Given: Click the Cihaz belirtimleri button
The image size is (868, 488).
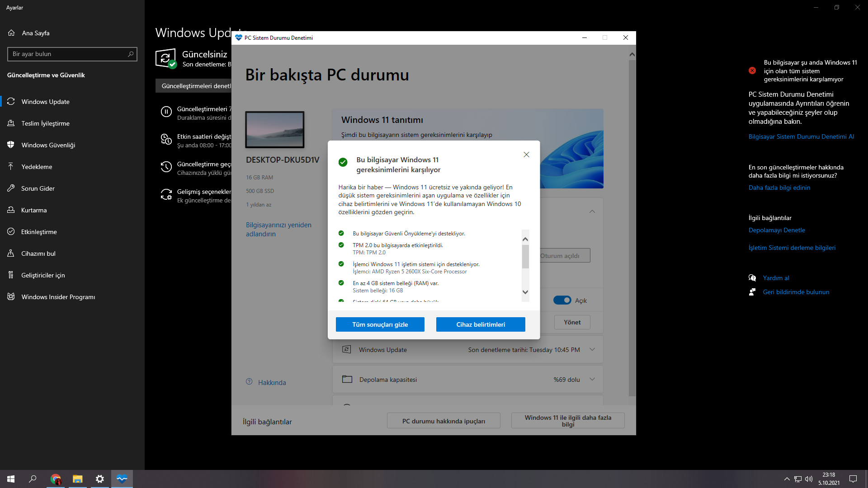Looking at the screenshot, I should click(x=481, y=324).
